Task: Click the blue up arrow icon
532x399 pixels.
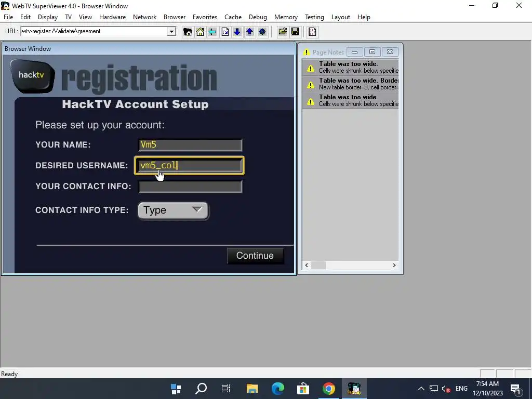Action: coord(250,32)
